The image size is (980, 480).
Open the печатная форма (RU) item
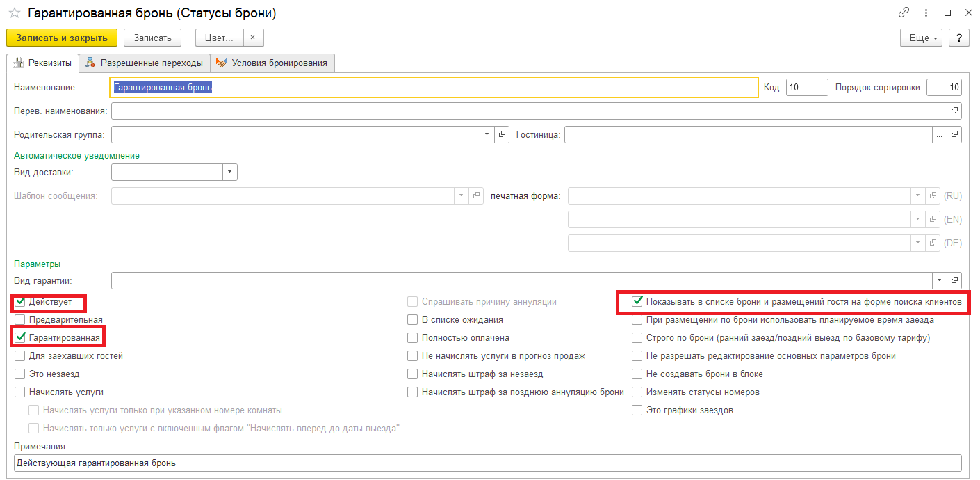click(933, 195)
